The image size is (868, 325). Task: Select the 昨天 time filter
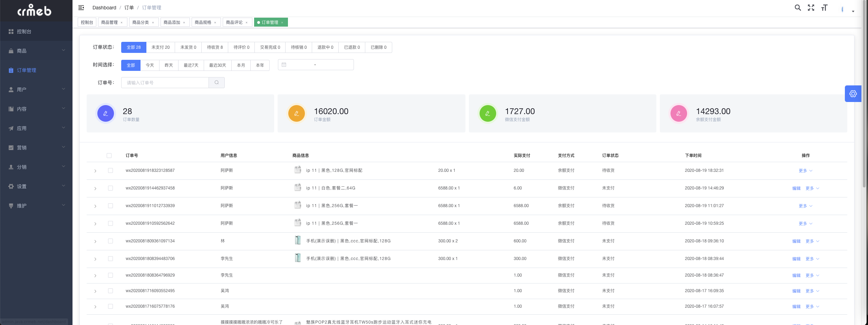tap(169, 65)
